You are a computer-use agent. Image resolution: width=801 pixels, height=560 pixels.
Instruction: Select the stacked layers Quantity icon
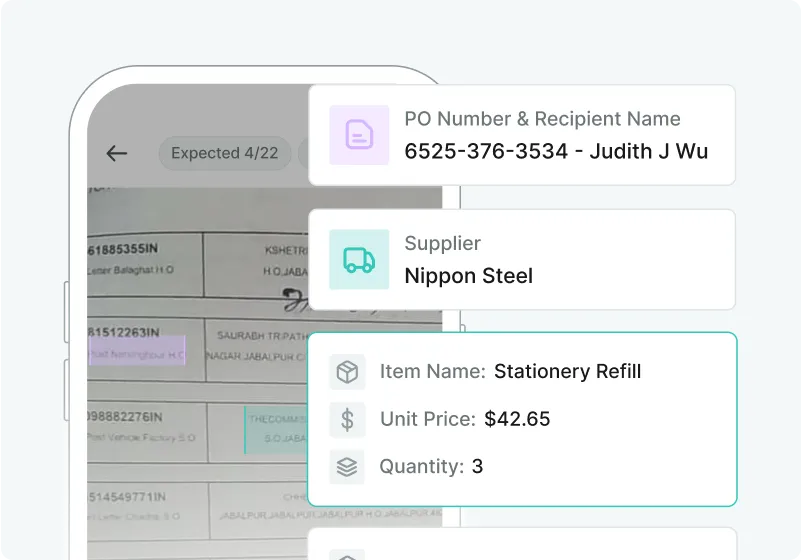point(347,466)
